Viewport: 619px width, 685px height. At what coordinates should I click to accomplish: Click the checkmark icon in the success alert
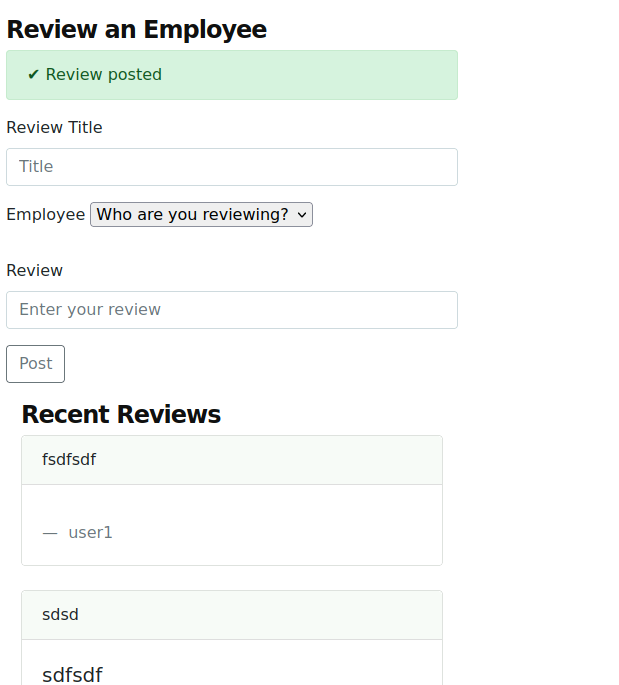pos(33,75)
